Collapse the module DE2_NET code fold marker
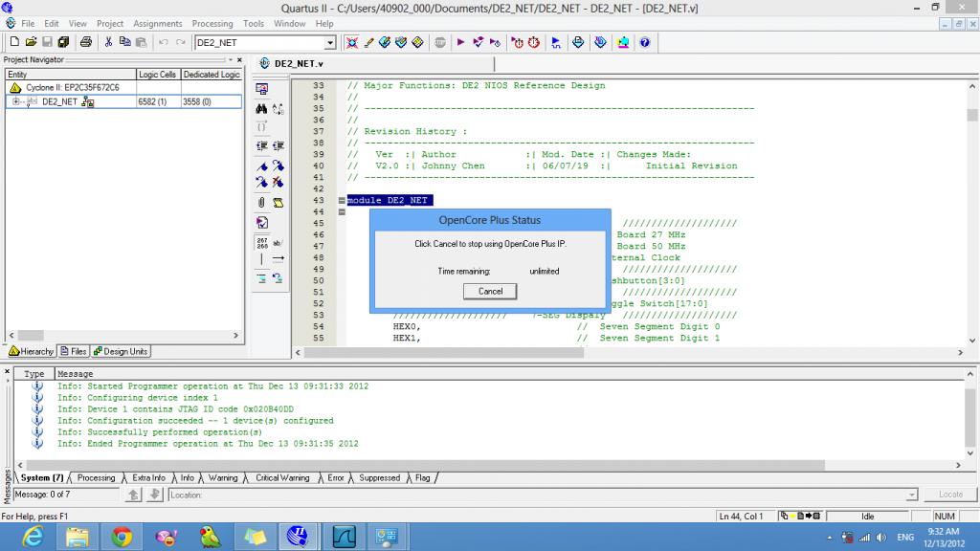The image size is (980, 551). tap(342, 201)
